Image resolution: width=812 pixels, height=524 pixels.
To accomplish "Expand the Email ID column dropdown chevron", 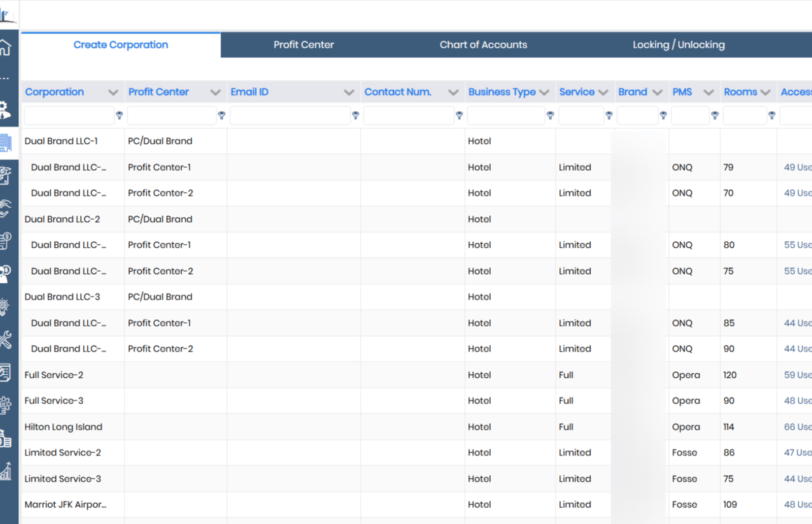I will click(x=349, y=92).
